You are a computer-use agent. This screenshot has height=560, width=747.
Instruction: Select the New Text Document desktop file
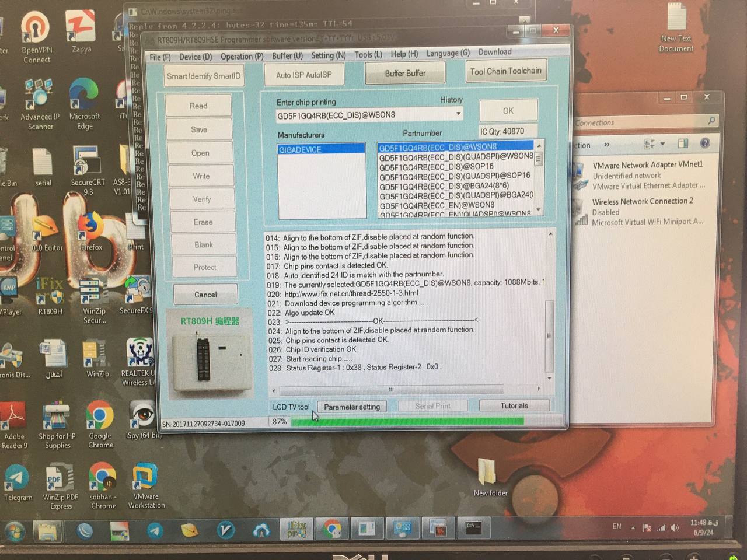click(x=676, y=28)
